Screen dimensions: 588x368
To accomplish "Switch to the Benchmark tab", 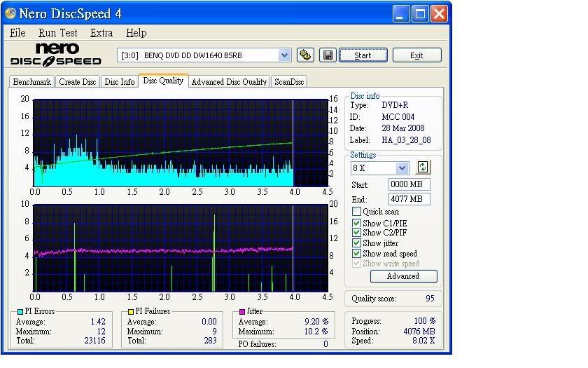I will (32, 82).
